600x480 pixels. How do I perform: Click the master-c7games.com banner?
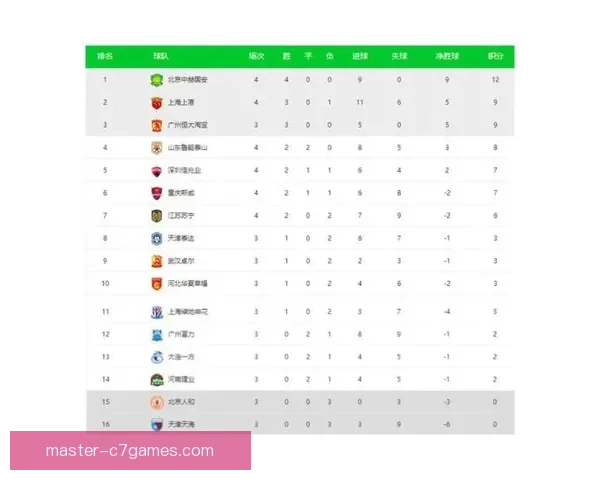pos(130,451)
